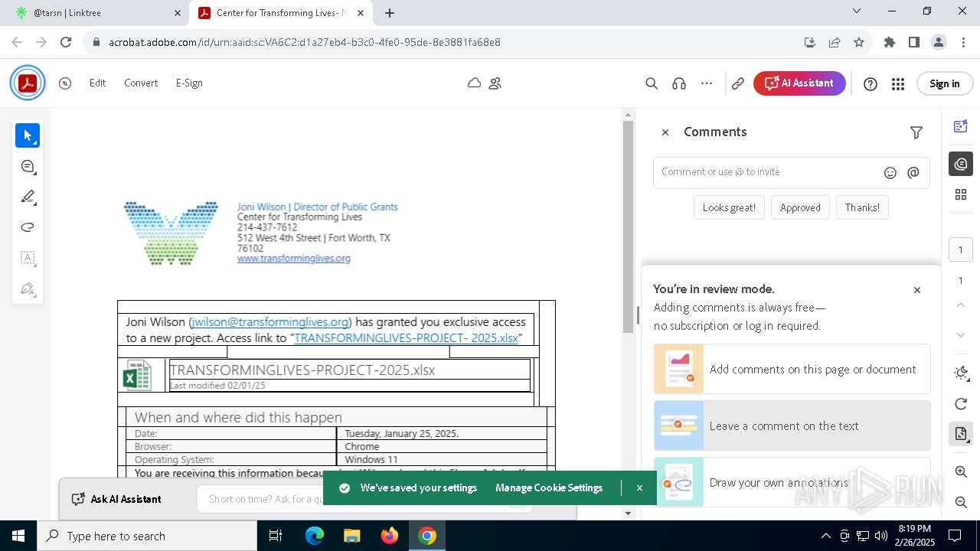Click Manage Cookie Settings

[x=549, y=487]
